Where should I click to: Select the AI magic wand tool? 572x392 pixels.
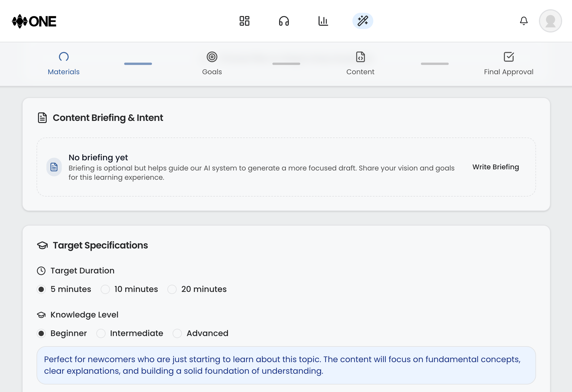point(363,21)
